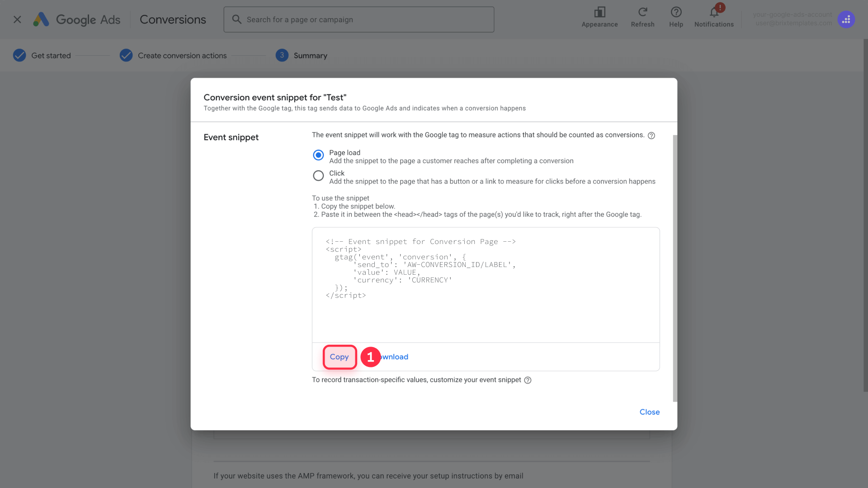The image size is (868, 488).
Task: Select the Page load snippet option
Action: coord(318,155)
